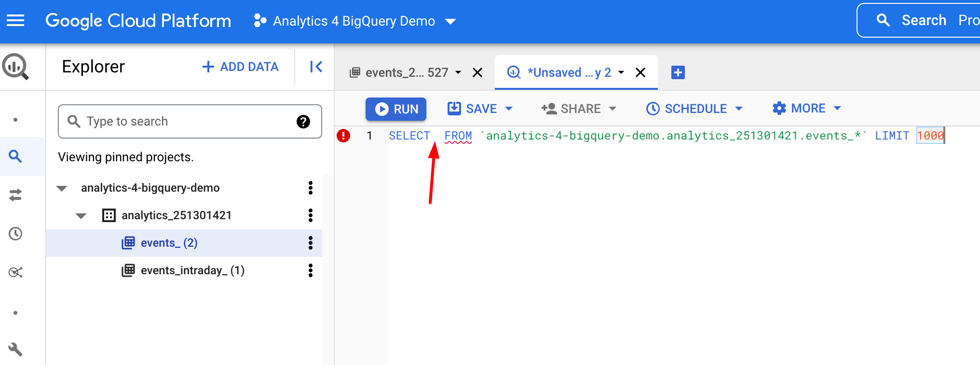Open the Analytics Hub icon in sidebar
The width and height of the screenshot is (980, 365).
tap(15, 272)
